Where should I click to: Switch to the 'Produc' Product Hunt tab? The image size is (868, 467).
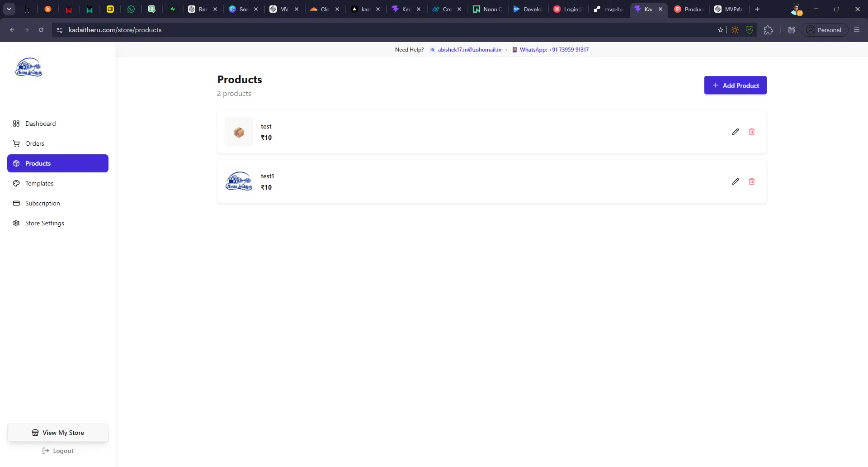[x=689, y=9]
